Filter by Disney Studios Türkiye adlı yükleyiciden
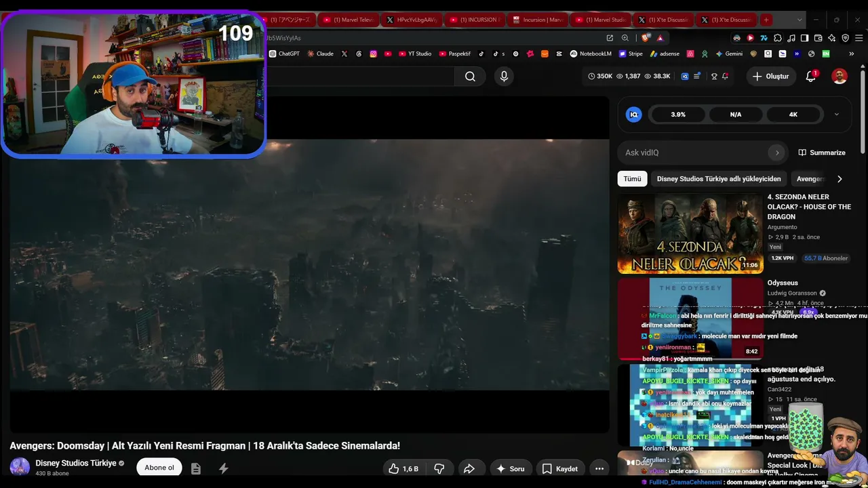 coord(719,179)
